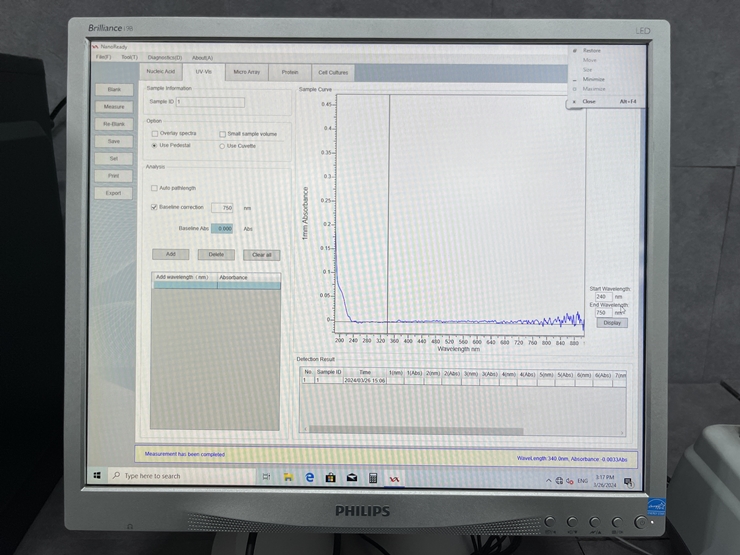Open the Mail app on the taskbar
The image size is (740, 555).
pyautogui.click(x=351, y=477)
